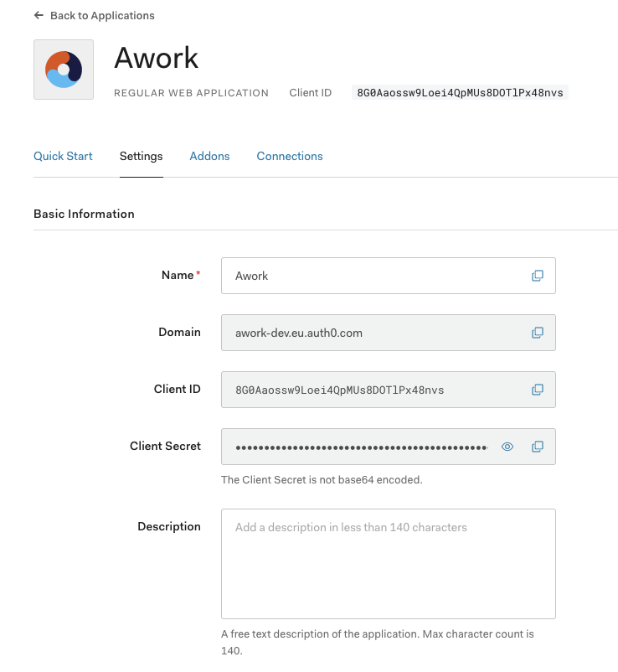This screenshot has width=618, height=672.
Task: Click the back arrow icon
Action: [39, 15]
